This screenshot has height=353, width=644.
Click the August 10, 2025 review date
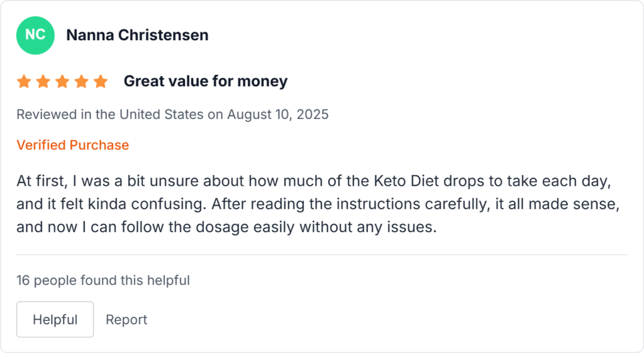click(278, 115)
